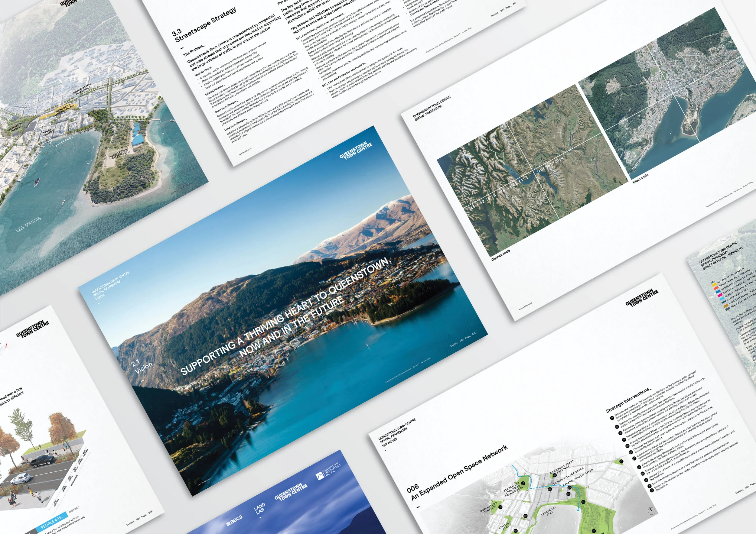Click Queenstown Town Centre logo on Key Moves page
This screenshot has height=534, width=756.
pos(642,298)
